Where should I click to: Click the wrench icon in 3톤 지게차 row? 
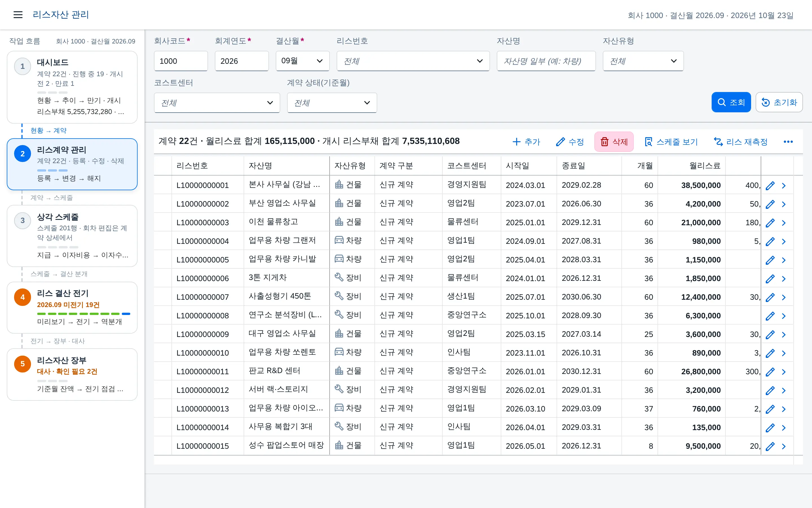tap(339, 277)
